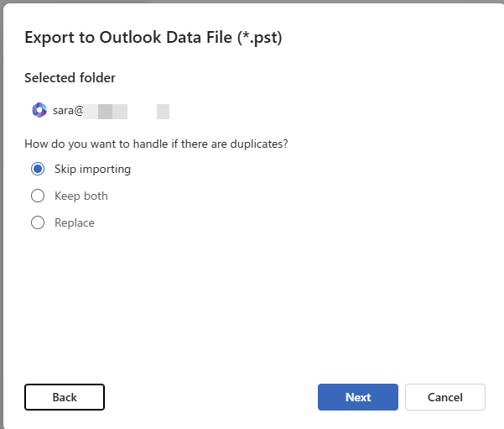Screen dimensions: 504x429
Task: Click the duplicates handling question text
Action: [x=156, y=144]
